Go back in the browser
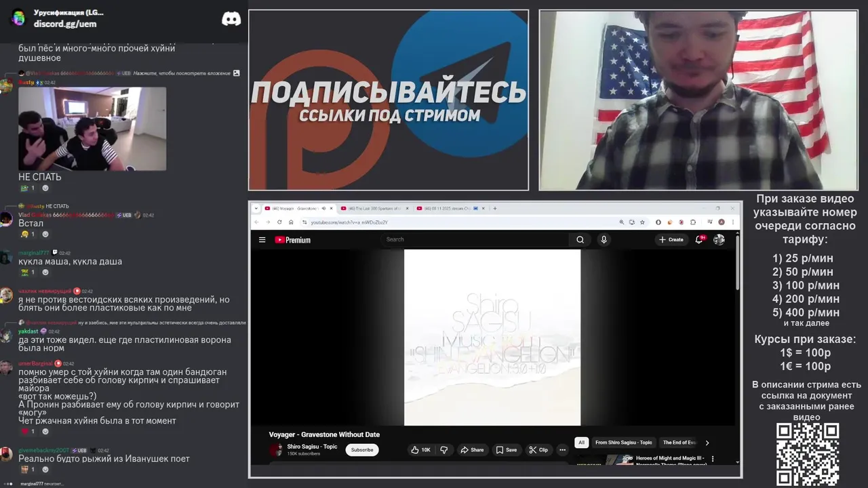The image size is (868, 488). point(256,222)
